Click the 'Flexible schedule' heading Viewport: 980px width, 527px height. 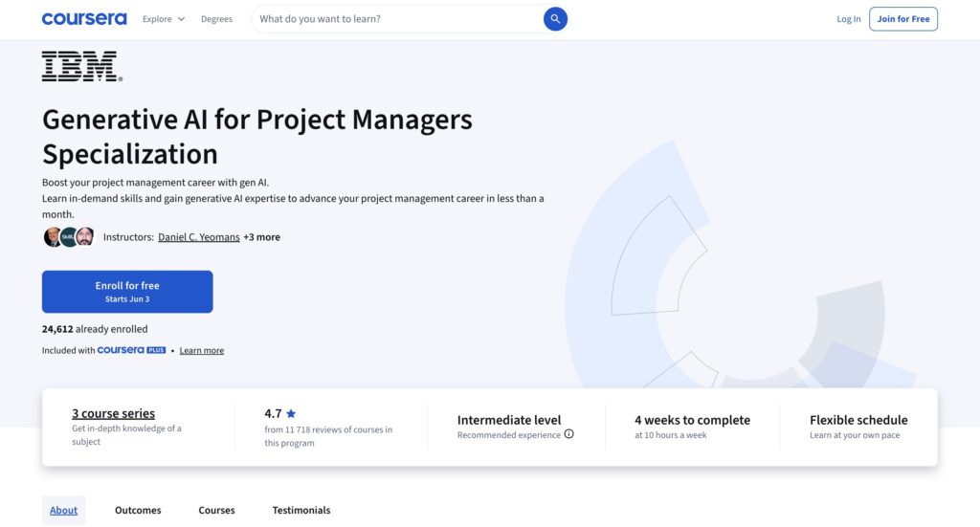(858, 420)
